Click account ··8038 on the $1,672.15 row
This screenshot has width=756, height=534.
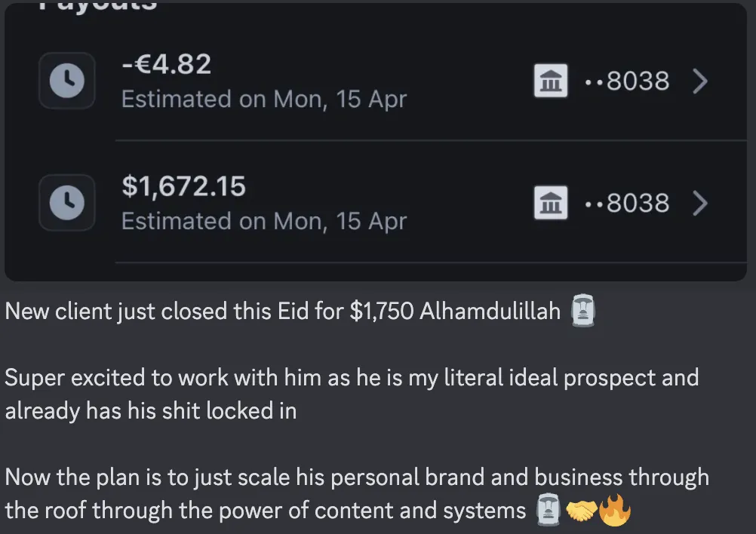(x=627, y=203)
